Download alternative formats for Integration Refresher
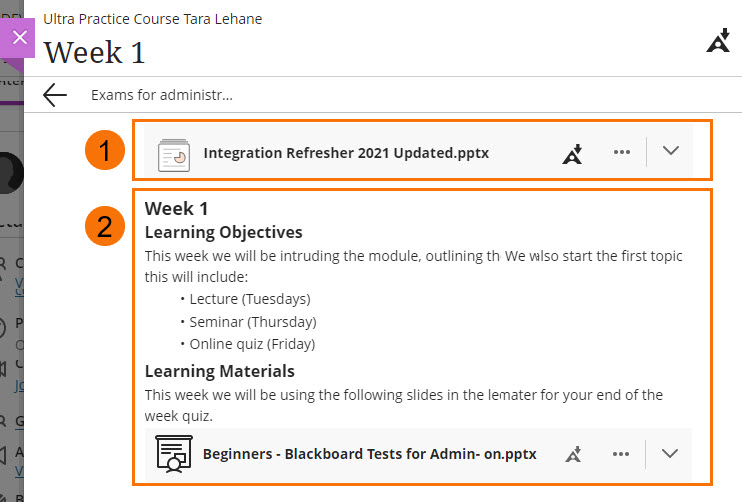The width and height of the screenshot is (742, 502). click(x=572, y=153)
